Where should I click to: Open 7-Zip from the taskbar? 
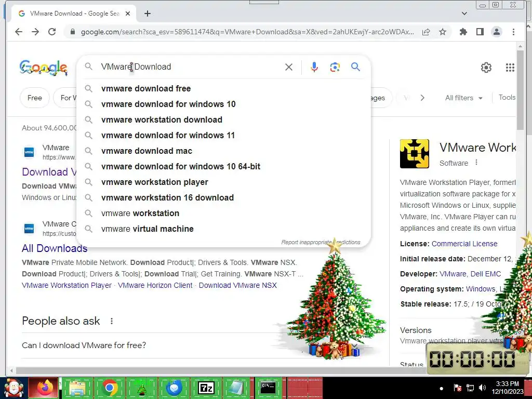[206, 388]
